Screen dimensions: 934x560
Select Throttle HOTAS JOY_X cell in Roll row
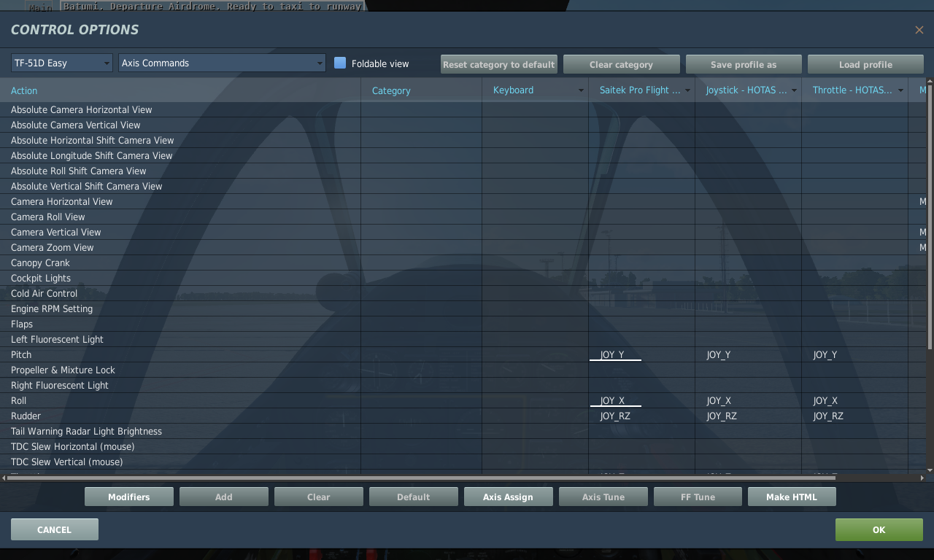click(854, 400)
